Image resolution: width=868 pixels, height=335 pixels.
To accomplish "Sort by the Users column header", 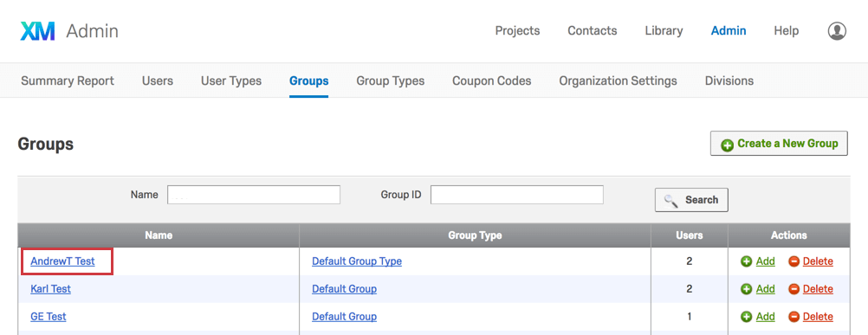I will point(690,235).
